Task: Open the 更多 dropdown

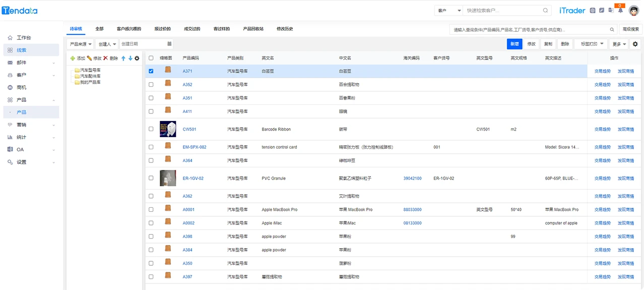Action: (x=619, y=44)
